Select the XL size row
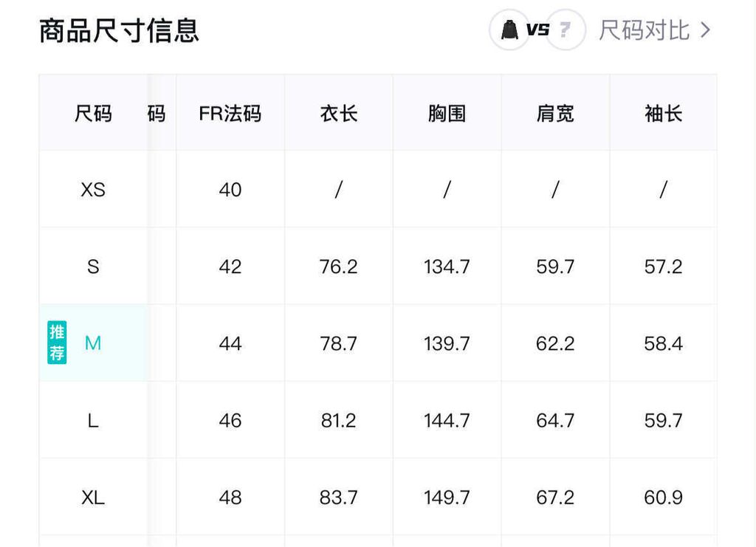The image size is (756, 547). [93, 497]
